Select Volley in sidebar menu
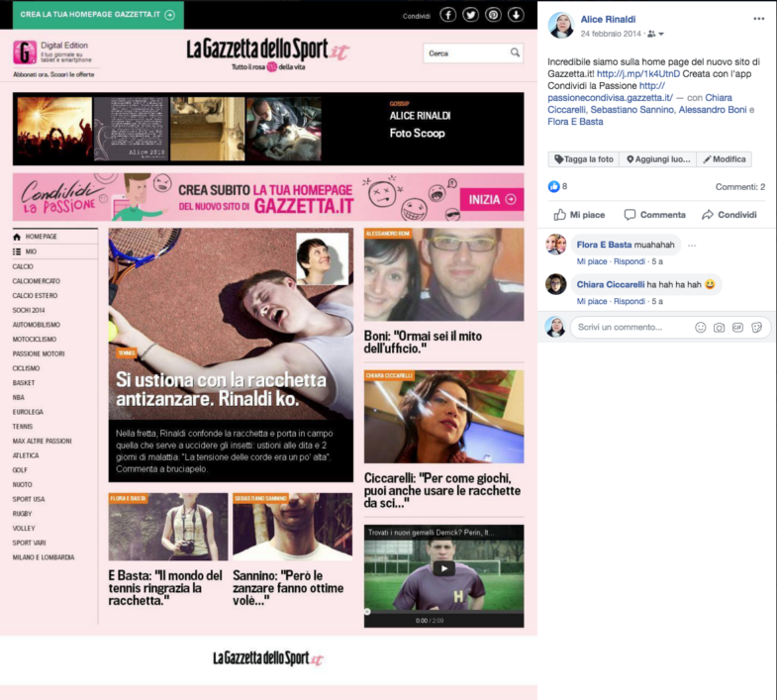This screenshot has height=700, width=777. (24, 528)
